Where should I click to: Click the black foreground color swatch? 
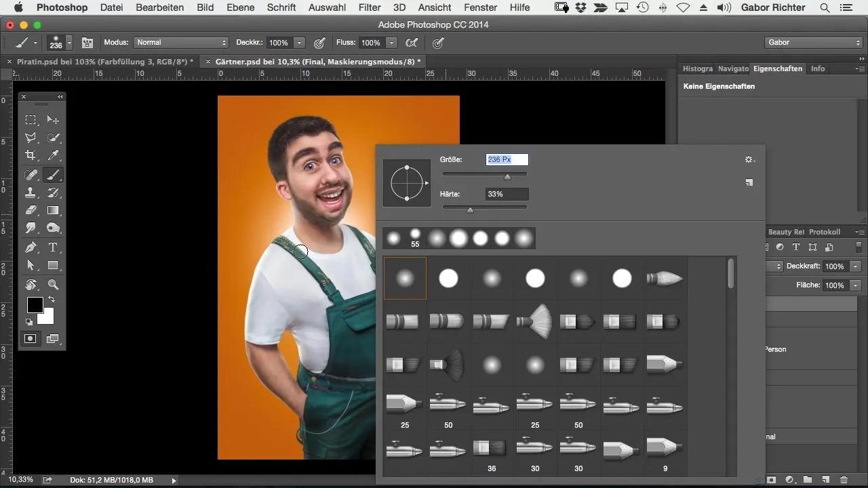[x=35, y=305]
